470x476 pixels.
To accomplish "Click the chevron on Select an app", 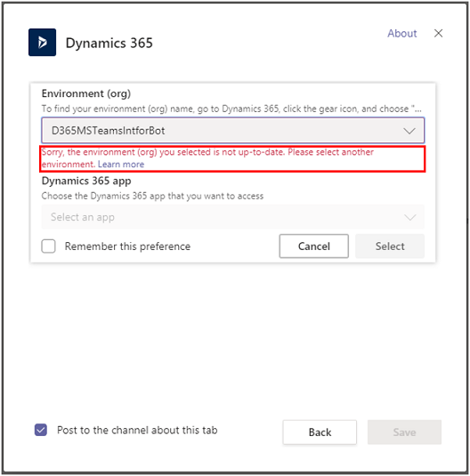I will 409,217.
